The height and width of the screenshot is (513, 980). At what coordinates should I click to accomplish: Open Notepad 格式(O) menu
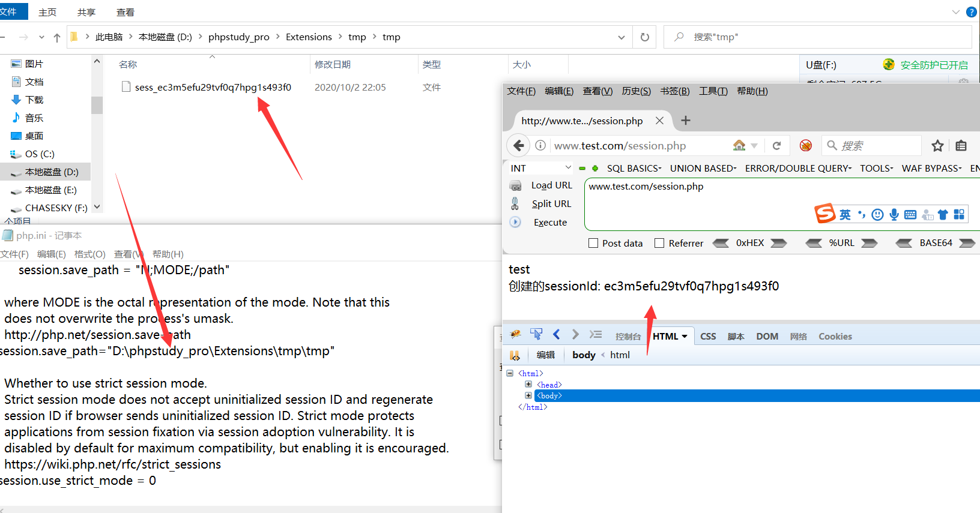tap(90, 254)
